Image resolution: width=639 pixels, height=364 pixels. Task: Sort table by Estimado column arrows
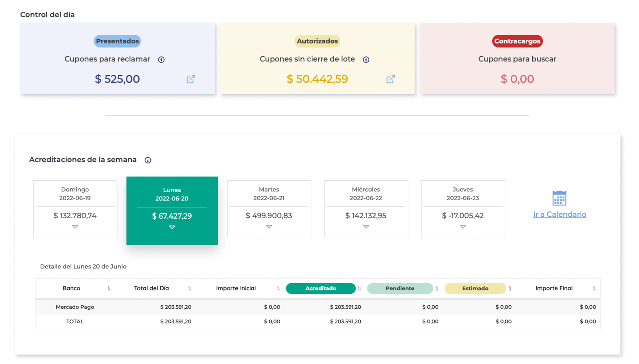point(510,288)
